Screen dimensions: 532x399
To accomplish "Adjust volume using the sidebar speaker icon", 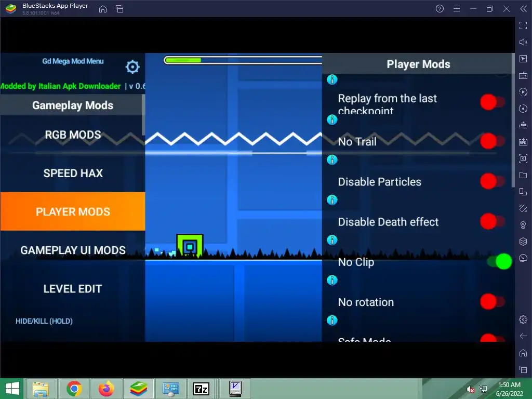I will point(523,42).
